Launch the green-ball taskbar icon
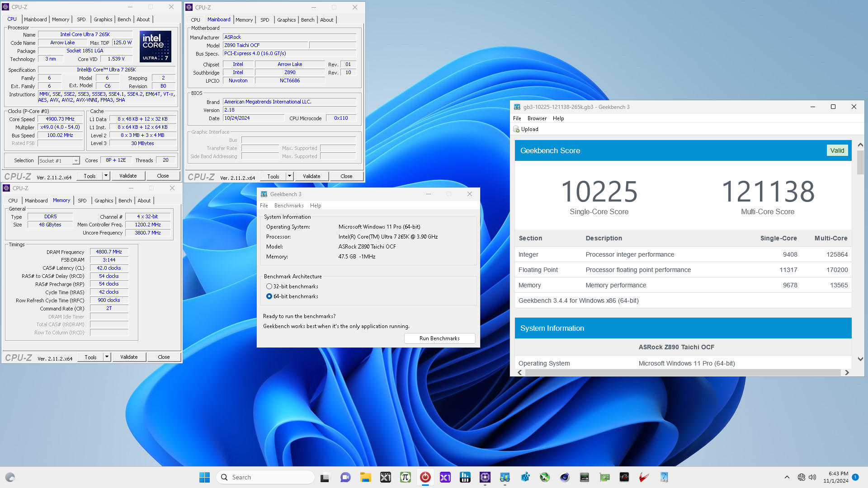 coord(545,477)
